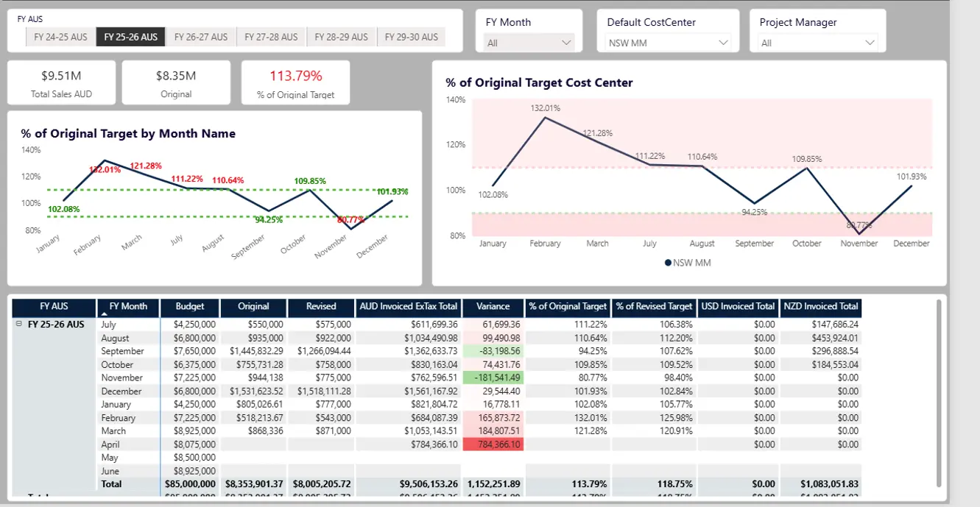This screenshot has width=980, height=507.
Task: Toggle the active FY 25-26 AUS button
Action: [x=131, y=37]
